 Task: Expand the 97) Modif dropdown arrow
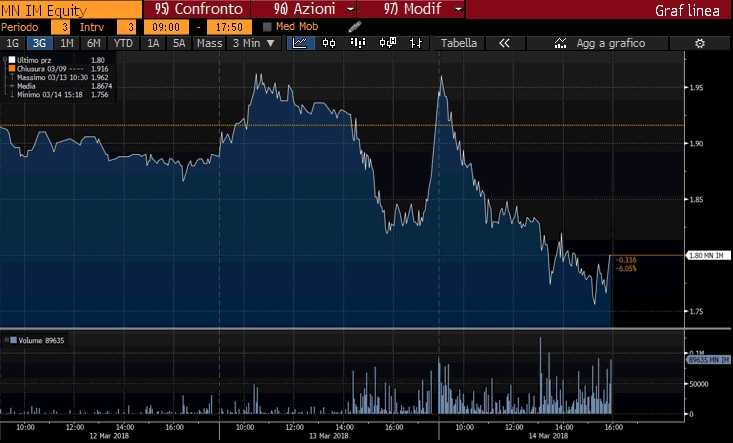click(x=459, y=9)
